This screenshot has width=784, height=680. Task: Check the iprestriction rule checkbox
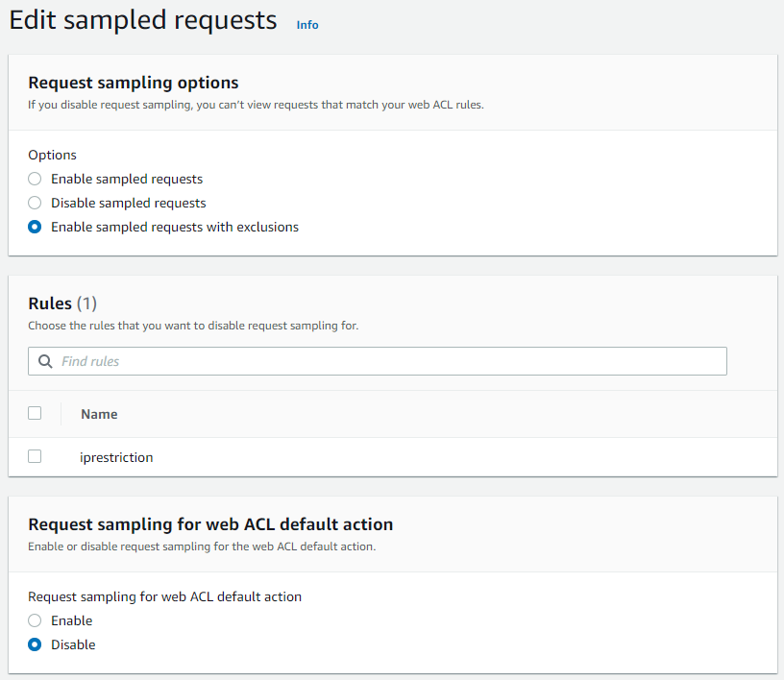click(x=36, y=456)
